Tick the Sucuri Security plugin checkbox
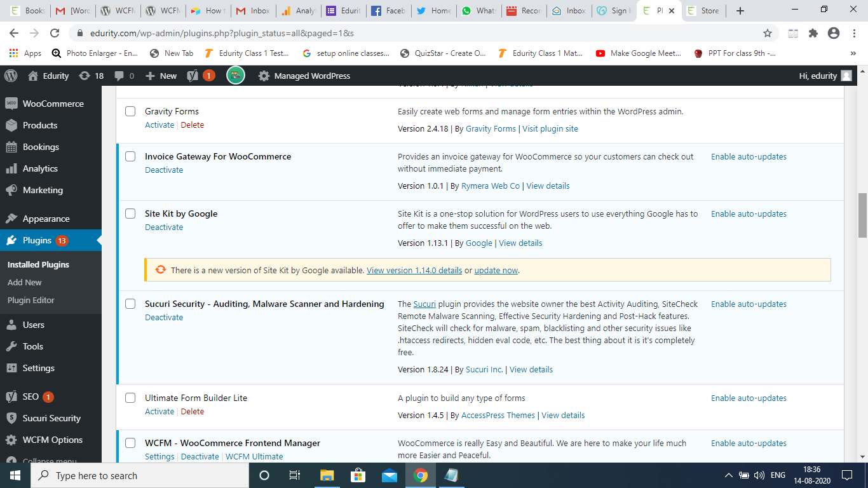 coord(130,304)
